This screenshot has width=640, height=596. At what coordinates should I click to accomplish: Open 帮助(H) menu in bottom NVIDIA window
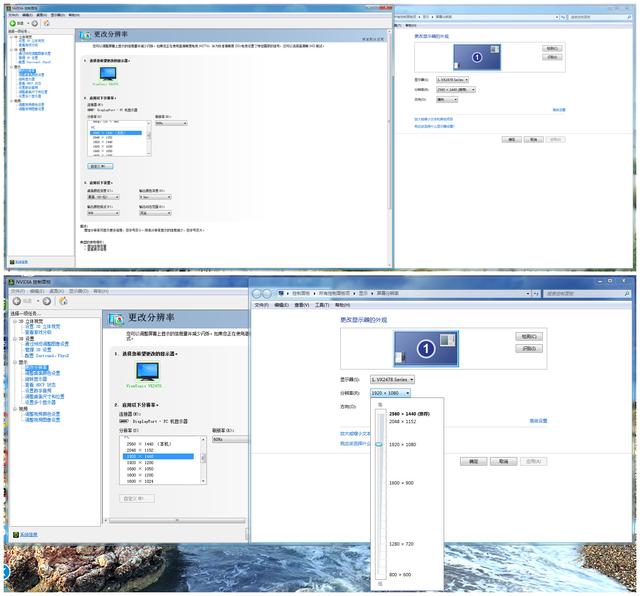(101, 291)
